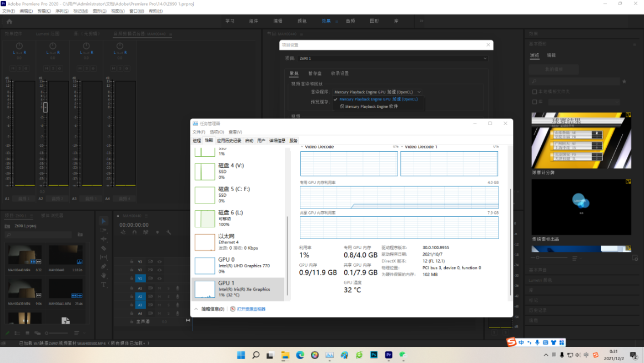Open Task Manager Options menu
The image size is (644, 363).
pyautogui.click(x=217, y=132)
